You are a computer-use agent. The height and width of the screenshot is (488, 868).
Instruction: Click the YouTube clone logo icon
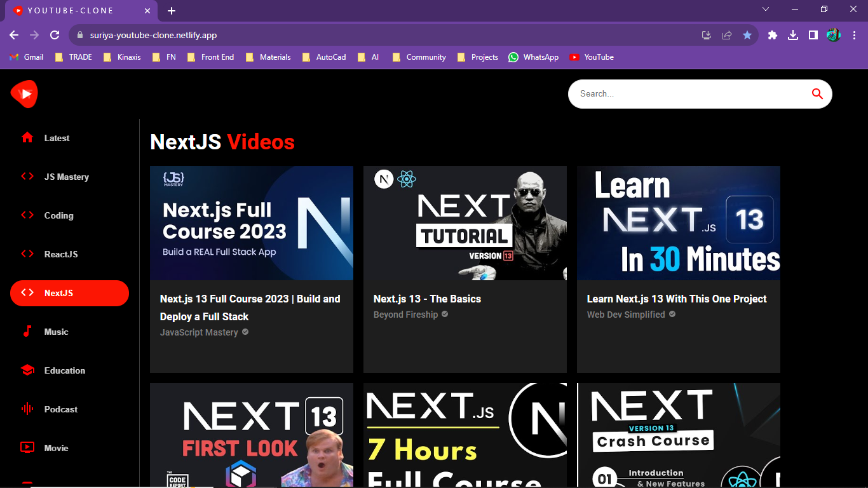click(24, 94)
